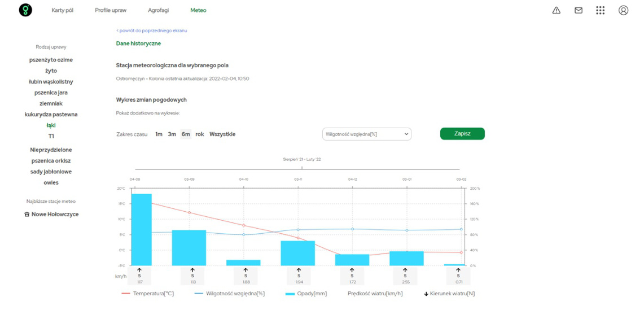Screen dimensions: 644x310
Task: Select the 6m time range
Action: click(186, 134)
